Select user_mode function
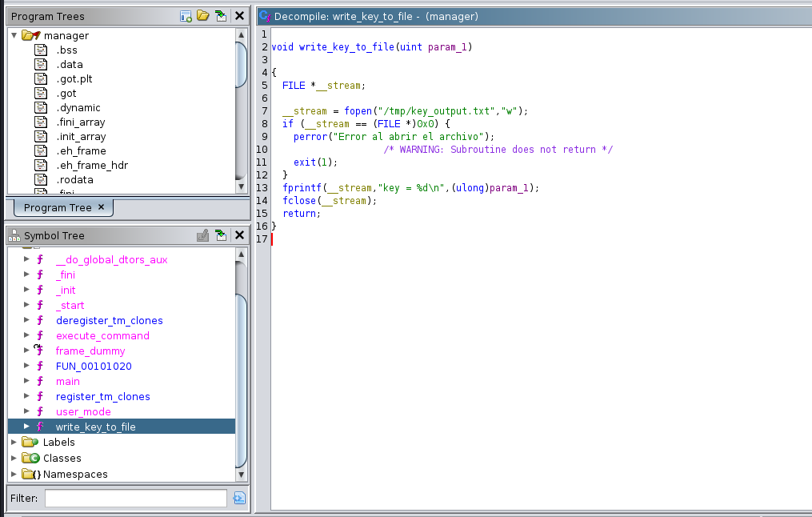 (x=83, y=412)
